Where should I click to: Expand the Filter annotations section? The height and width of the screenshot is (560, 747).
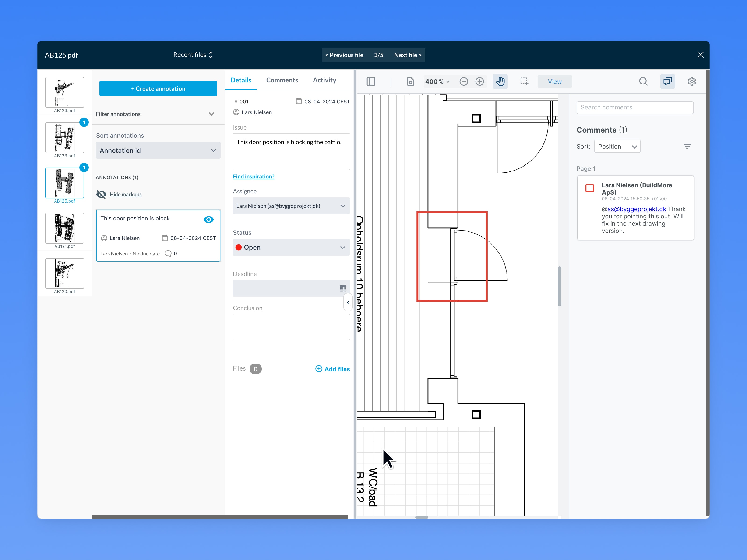[211, 114]
